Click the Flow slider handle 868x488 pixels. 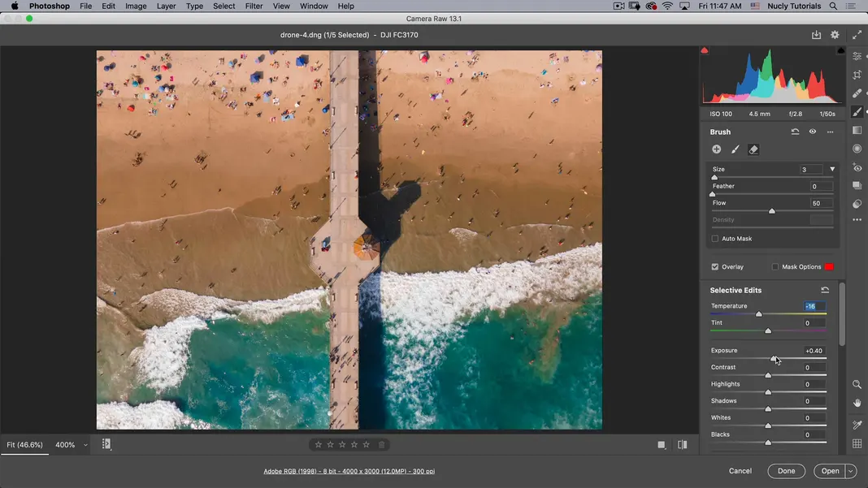pos(771,211)
